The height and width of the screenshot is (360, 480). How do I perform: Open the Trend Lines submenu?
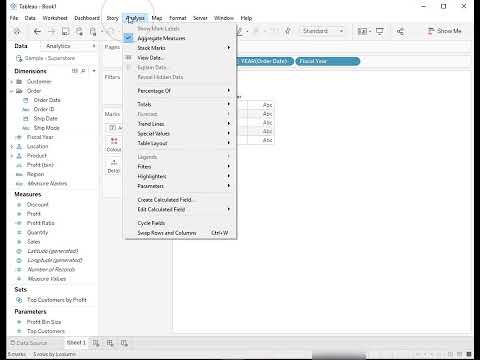pos(180,124)
